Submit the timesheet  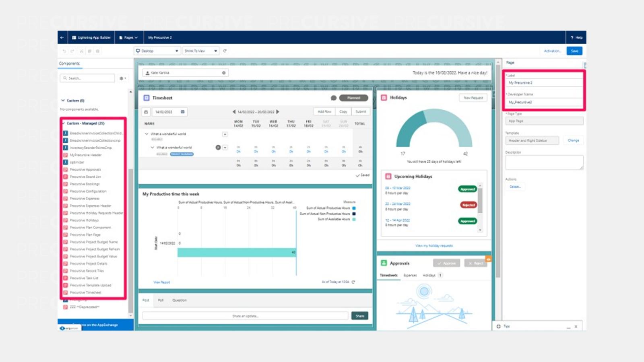click(x=361, y=111)
